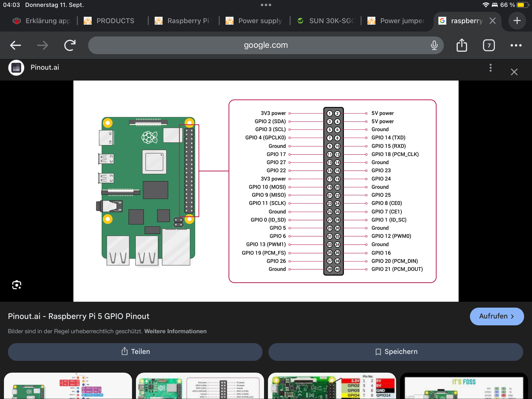Tap the Wi-Fi status icon

[x=485, y=5]
